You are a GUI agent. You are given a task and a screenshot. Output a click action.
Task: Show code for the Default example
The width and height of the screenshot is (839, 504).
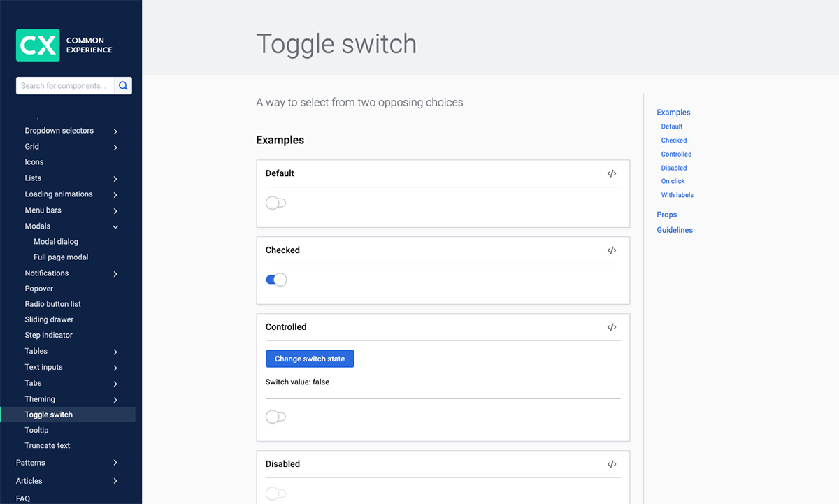click(612, 173)
